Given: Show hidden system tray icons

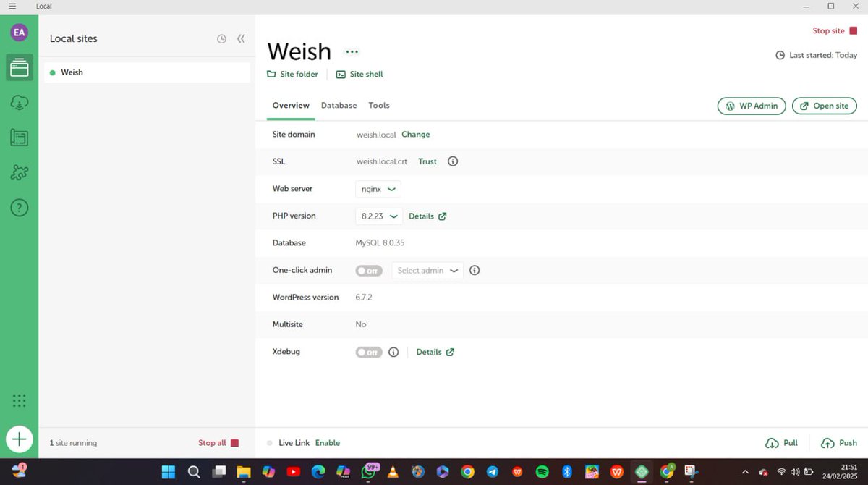Looking at the screenshot, I should click(745, 472).
